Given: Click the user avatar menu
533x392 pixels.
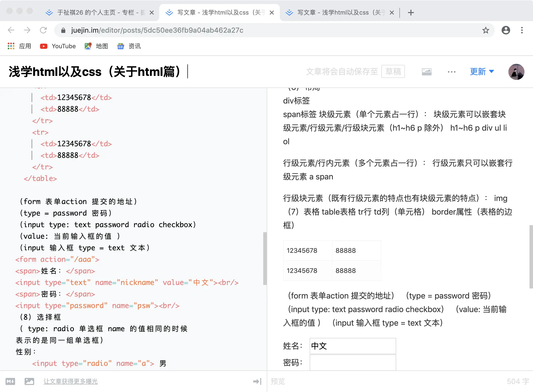Looking at the screenshot, I should 516,72.
